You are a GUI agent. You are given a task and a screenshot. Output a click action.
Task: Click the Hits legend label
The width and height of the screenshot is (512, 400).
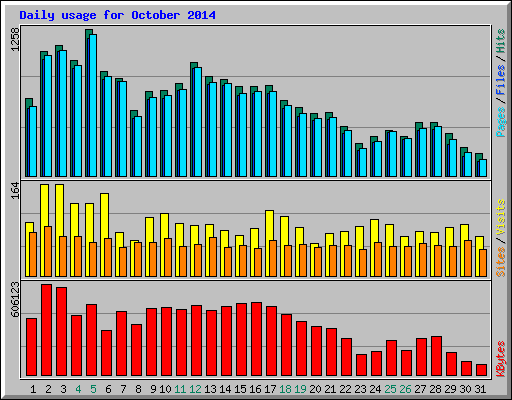tap(501, 42)
